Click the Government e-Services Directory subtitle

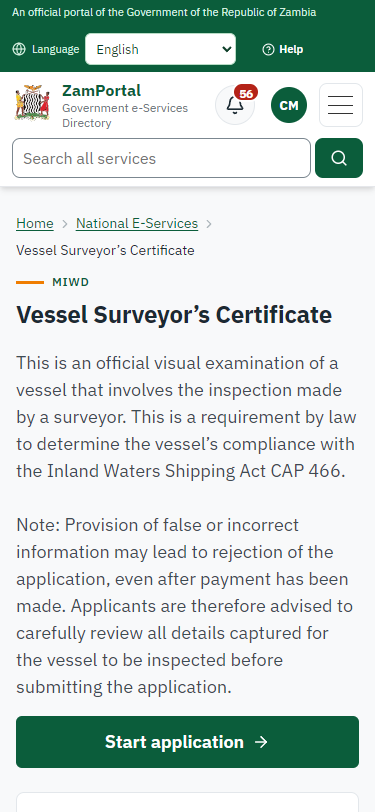[125, 115]
